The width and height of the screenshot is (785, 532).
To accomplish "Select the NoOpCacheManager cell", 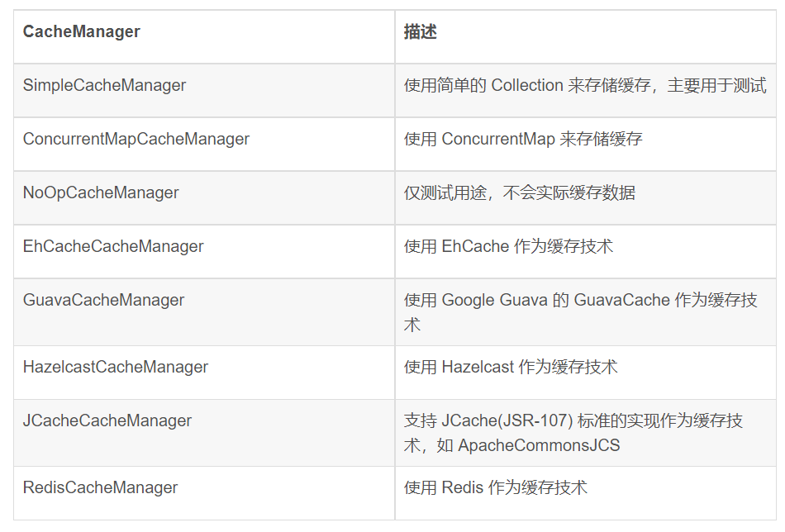I will point(101,192).
